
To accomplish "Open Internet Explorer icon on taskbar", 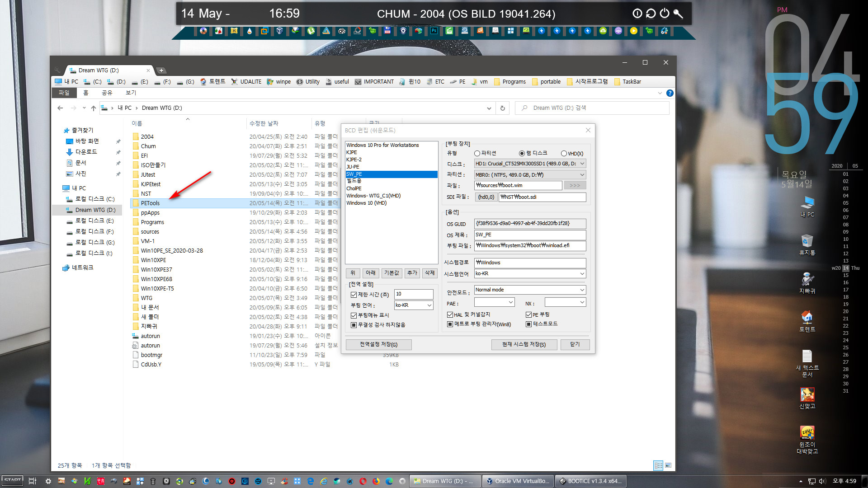I will click(x=323, y=481).
